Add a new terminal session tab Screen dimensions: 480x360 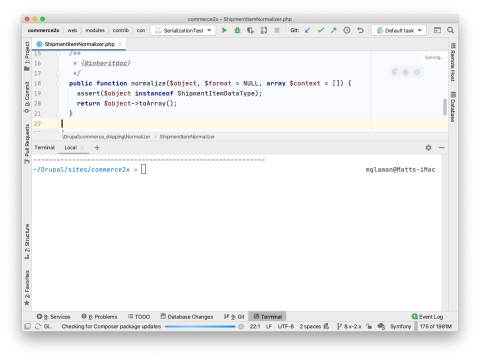[97, 147]
